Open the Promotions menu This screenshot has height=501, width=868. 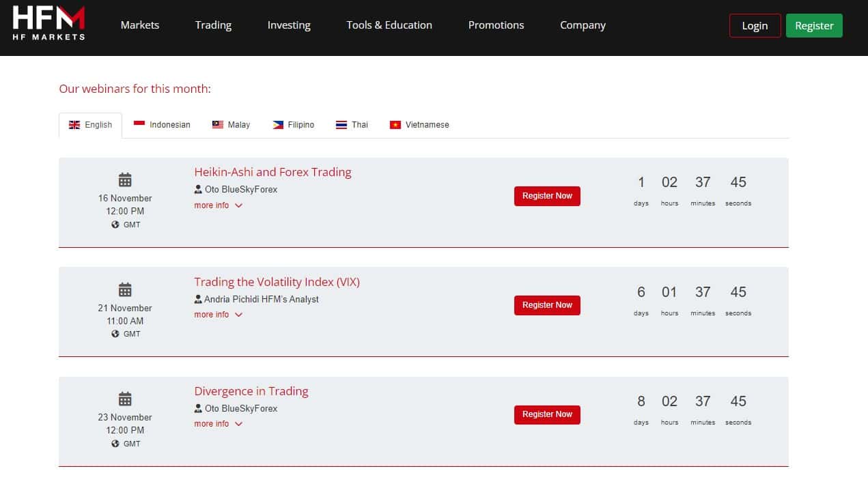(x=496, y=25)
